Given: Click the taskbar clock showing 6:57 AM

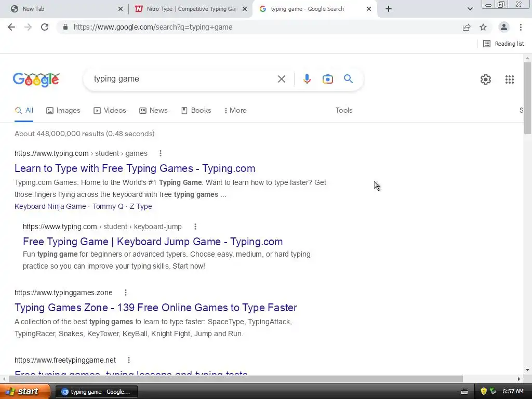Looking at the screenshot, I should click(513, 392).
